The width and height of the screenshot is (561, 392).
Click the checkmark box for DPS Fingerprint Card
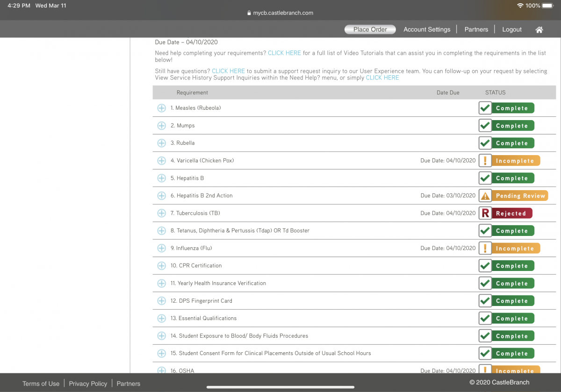(x=485, y=301)
